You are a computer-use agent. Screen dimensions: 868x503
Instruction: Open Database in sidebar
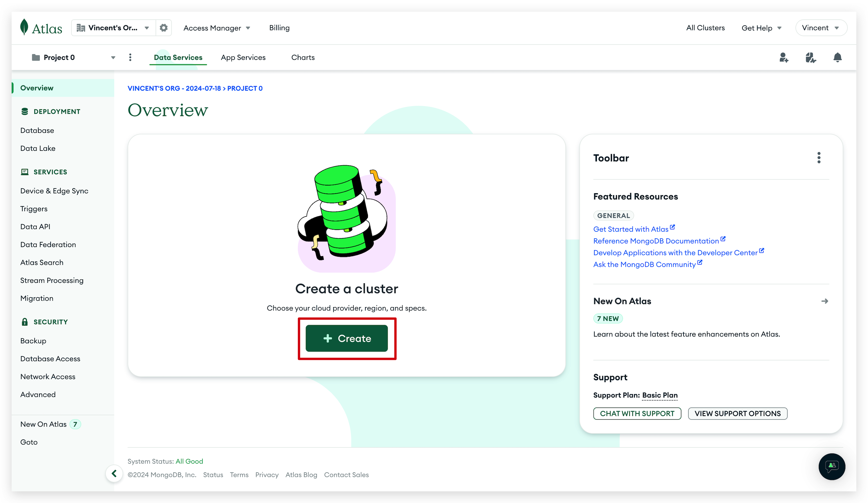point(37,130)
